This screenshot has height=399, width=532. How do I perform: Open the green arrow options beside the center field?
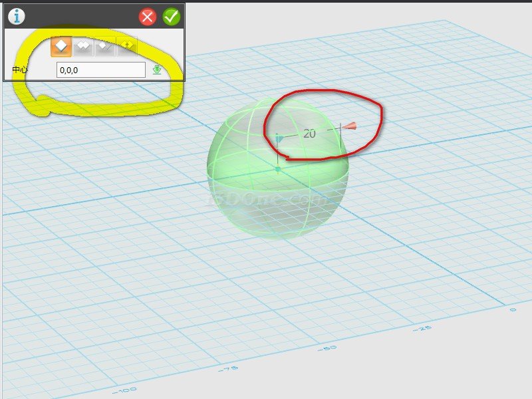157,70
